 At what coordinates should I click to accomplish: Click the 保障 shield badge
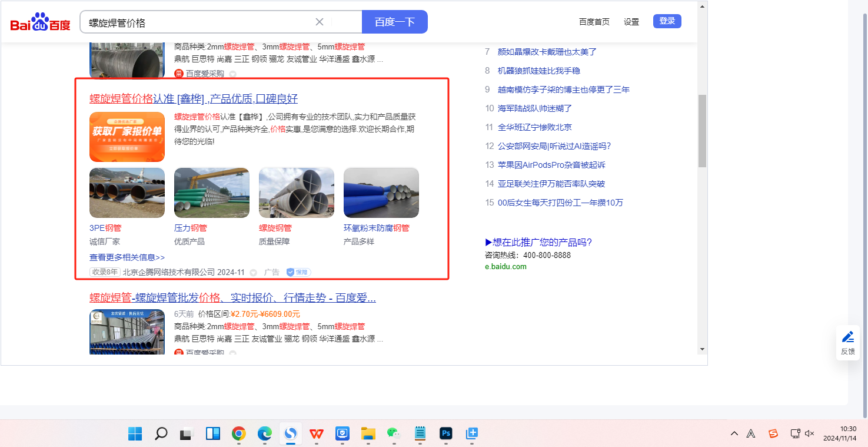[298, 272]
